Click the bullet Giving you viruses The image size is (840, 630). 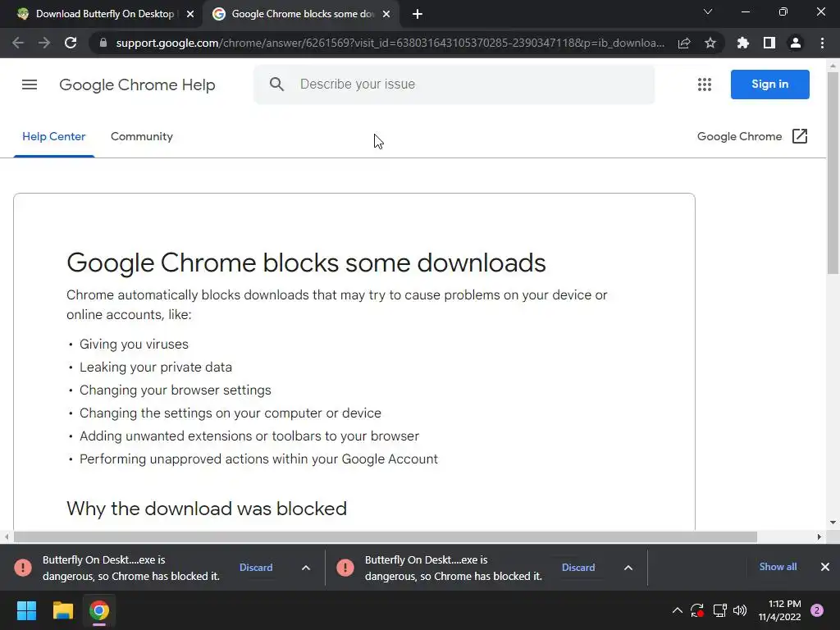pyautogui.click(x=134, y=344)
